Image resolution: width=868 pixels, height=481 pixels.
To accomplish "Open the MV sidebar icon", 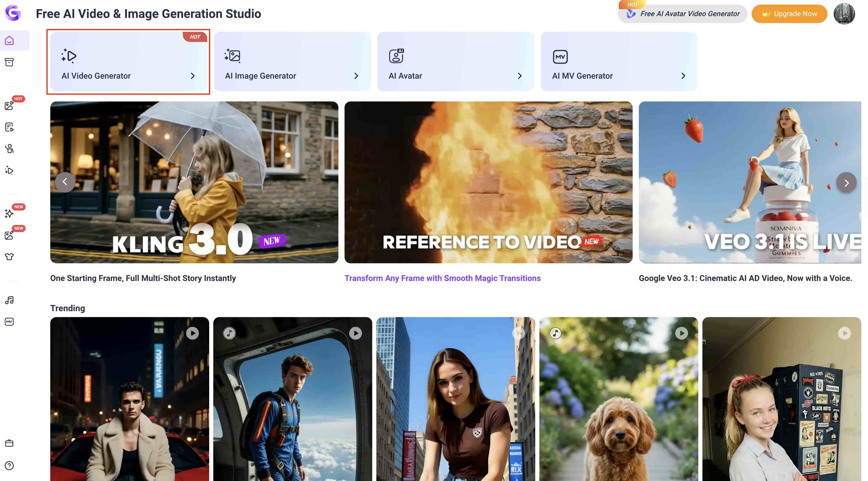I will pyautogui.click(x=9, y=322).
